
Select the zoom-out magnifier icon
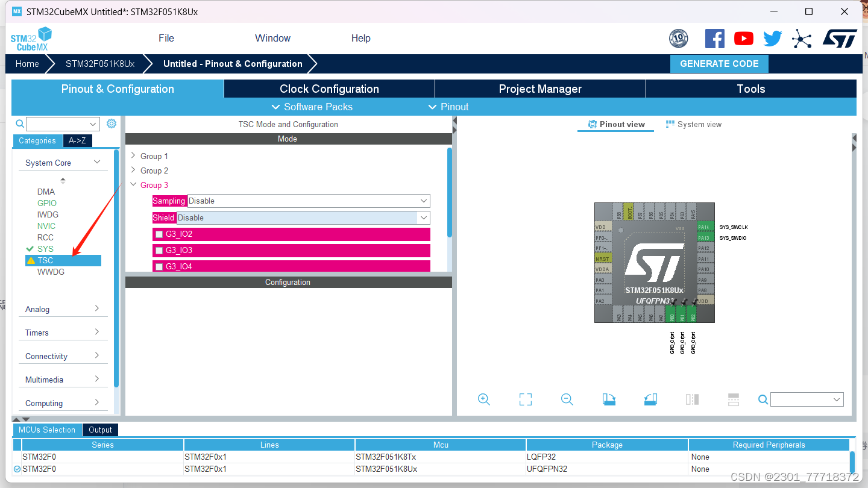click(567, 399)
